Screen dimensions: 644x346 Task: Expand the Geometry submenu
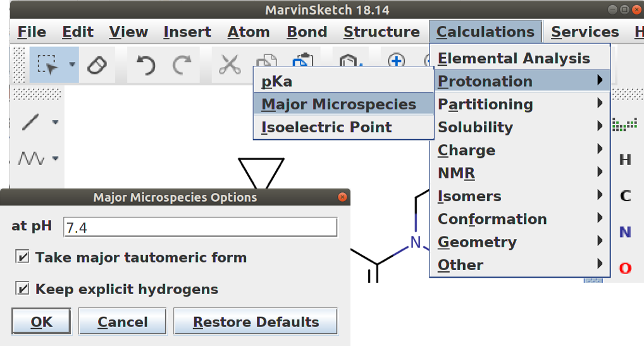[519, 242]
